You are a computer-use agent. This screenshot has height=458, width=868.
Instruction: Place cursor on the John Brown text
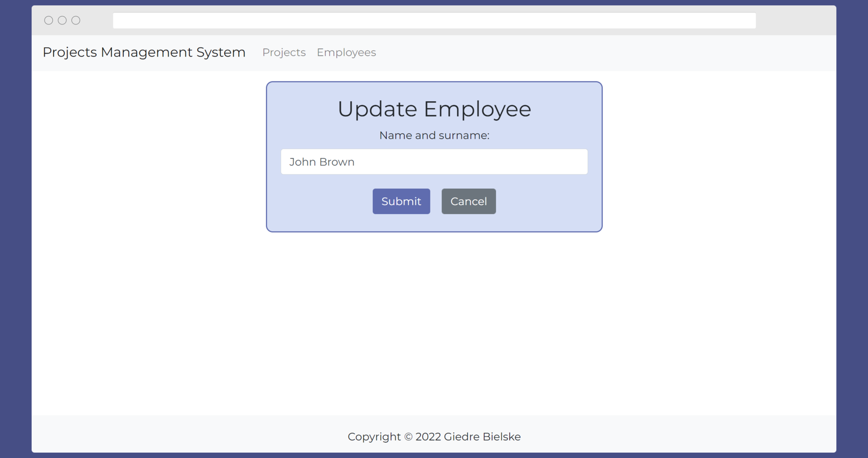click(322, 162)
